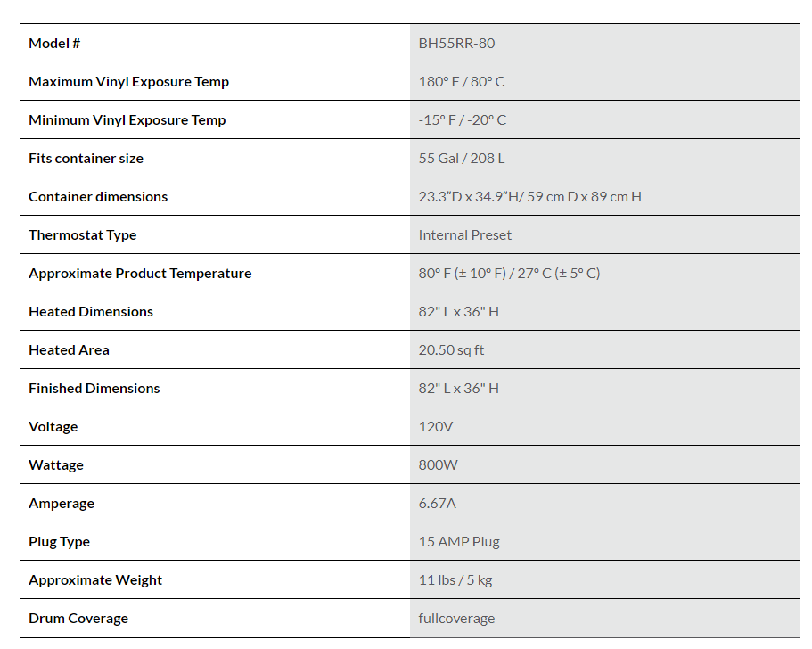
Task: Click the Finished Dimensions label
Action: point(94,388)
